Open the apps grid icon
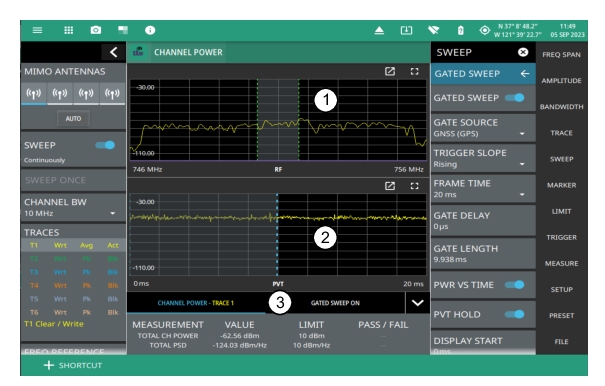 (69, 30)
